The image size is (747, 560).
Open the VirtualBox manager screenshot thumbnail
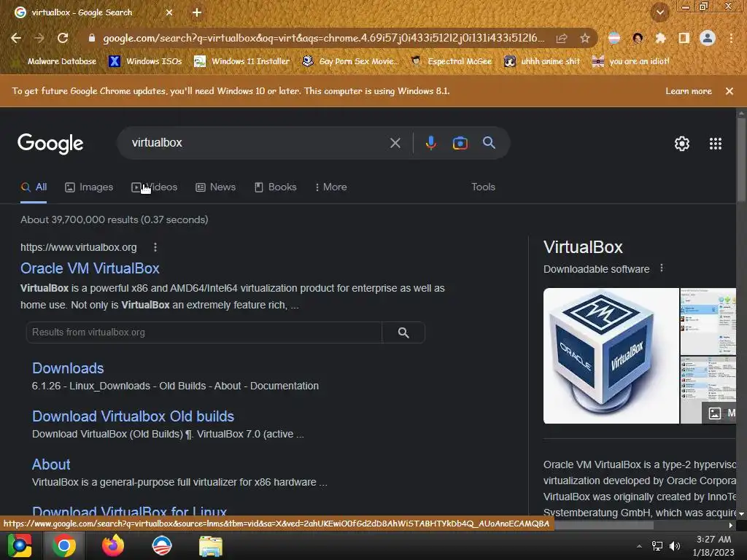point(708,322)
